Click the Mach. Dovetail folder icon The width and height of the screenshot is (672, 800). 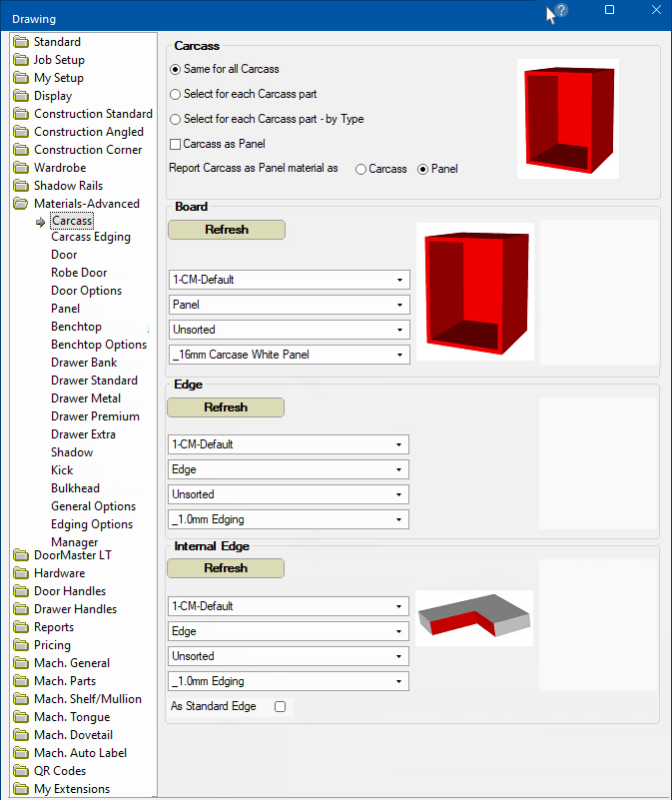coord(21,735)
